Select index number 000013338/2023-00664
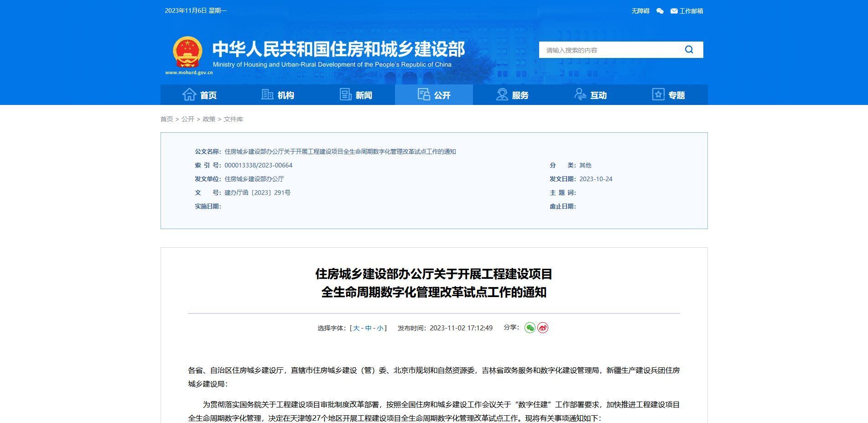868x423 pixels. (x=258, y=165)
